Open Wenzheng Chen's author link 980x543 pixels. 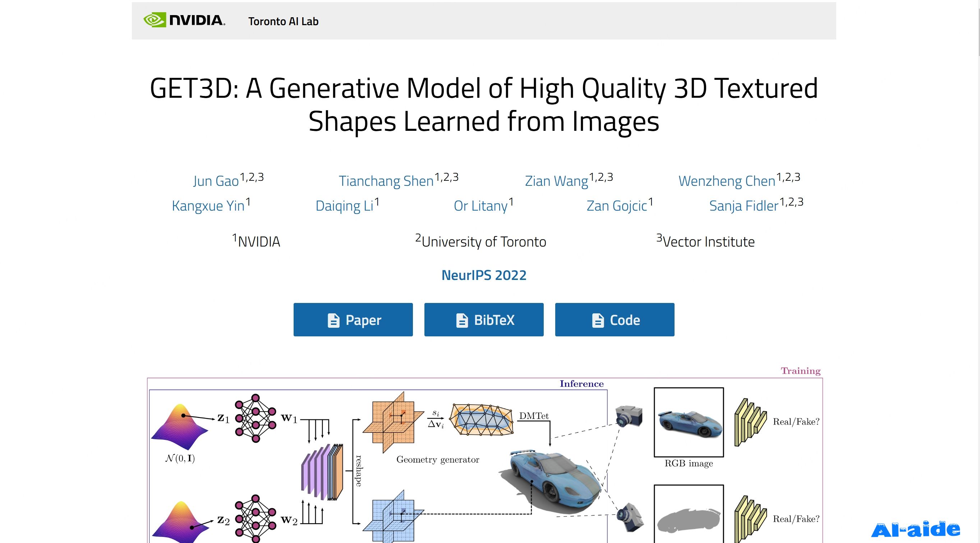click(x=727, y=181)
